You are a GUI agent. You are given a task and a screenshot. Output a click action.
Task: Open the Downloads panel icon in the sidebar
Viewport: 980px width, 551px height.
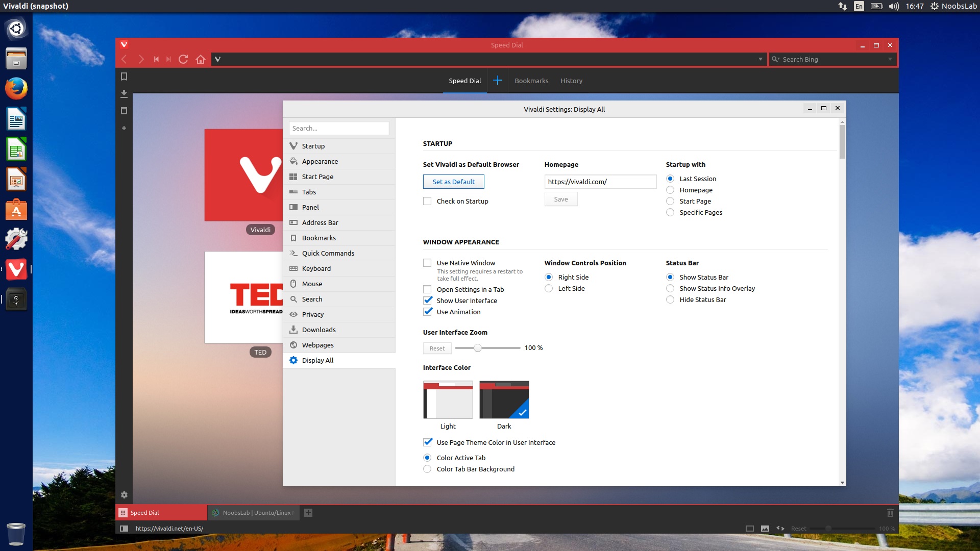pos(124,94)
